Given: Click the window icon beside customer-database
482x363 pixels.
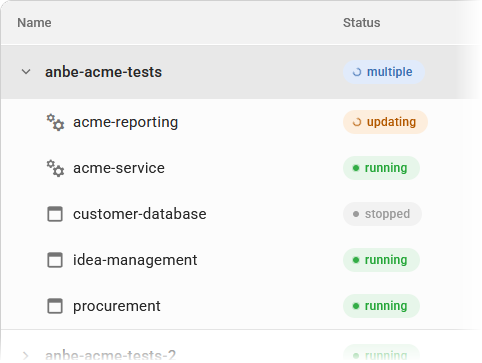Looking at the screenshot, I should tap(55, 214).
